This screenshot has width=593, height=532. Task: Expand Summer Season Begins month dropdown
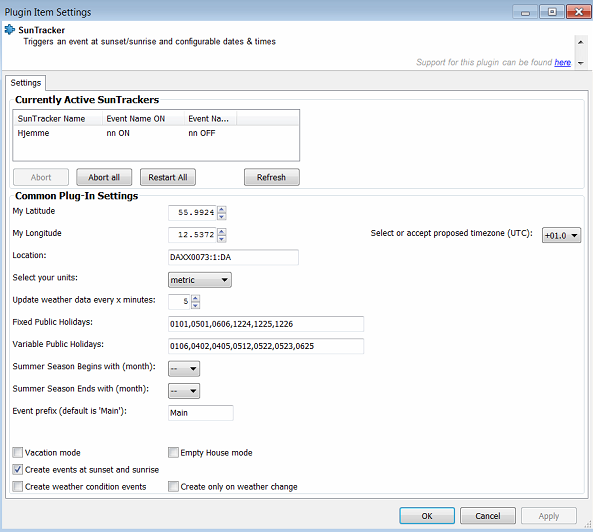tap(184, 368)
